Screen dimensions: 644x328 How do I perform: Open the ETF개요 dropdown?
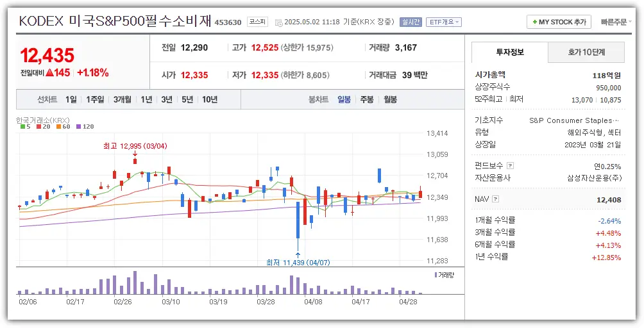444,22
